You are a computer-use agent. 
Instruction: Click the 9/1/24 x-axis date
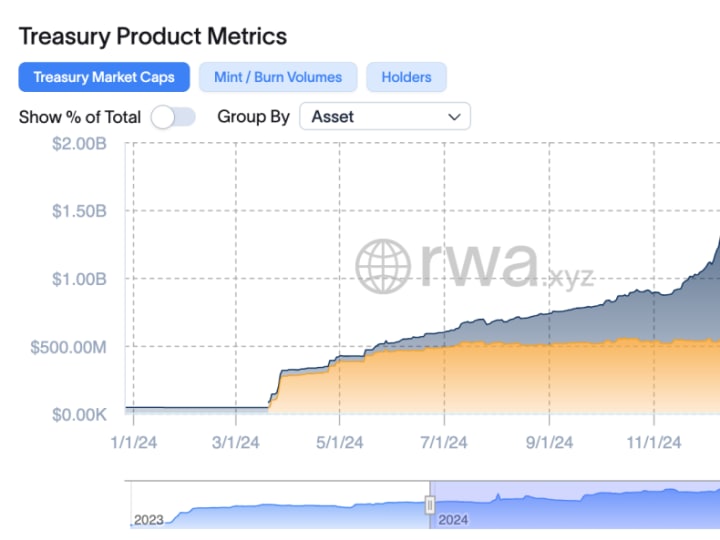click(x=549, y=443)
